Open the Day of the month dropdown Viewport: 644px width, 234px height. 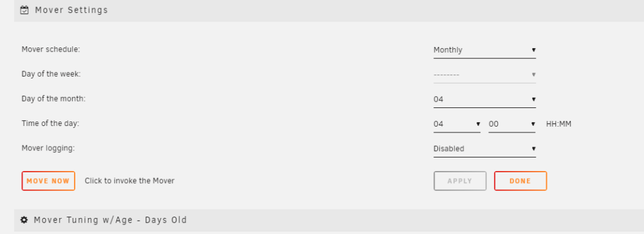485,100
